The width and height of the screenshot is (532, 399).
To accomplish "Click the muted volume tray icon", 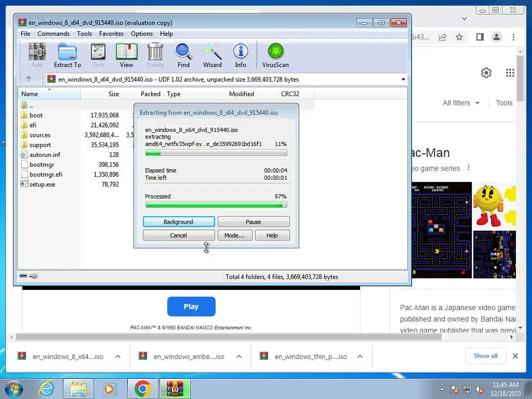I will [x=480, y=390].
